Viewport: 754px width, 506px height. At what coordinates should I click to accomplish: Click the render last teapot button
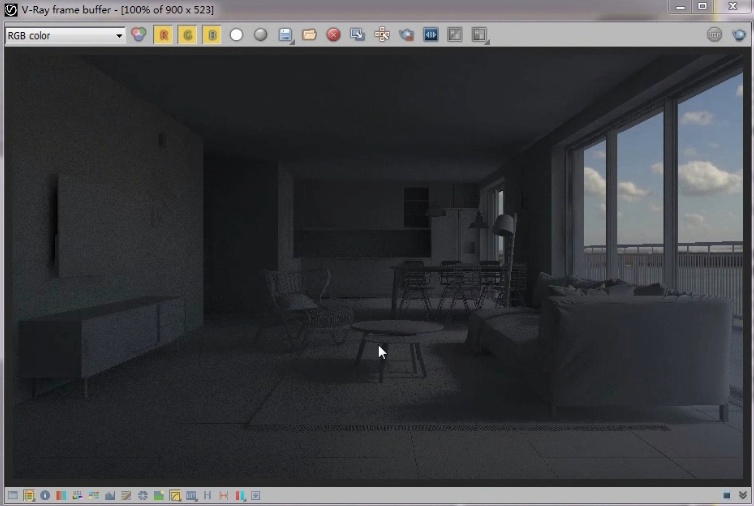(739, 35)
